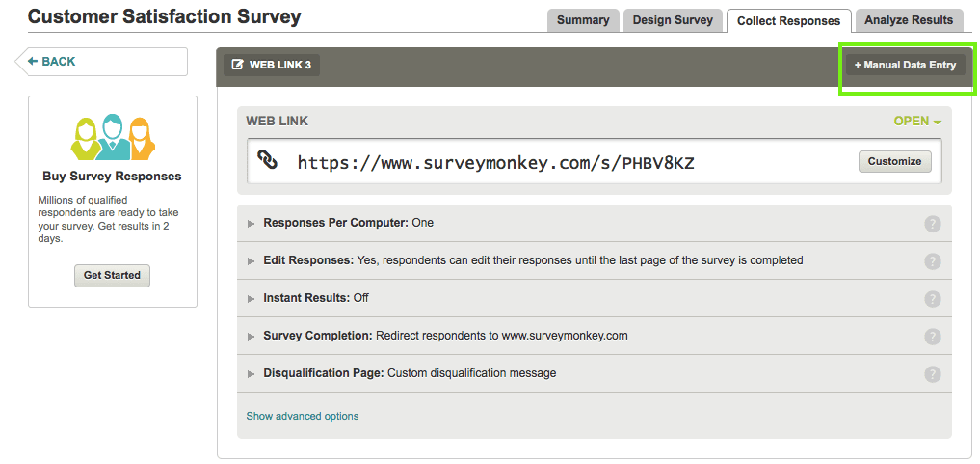
Task: Click the WEB LINK section heading
Action: pos(277,122)
